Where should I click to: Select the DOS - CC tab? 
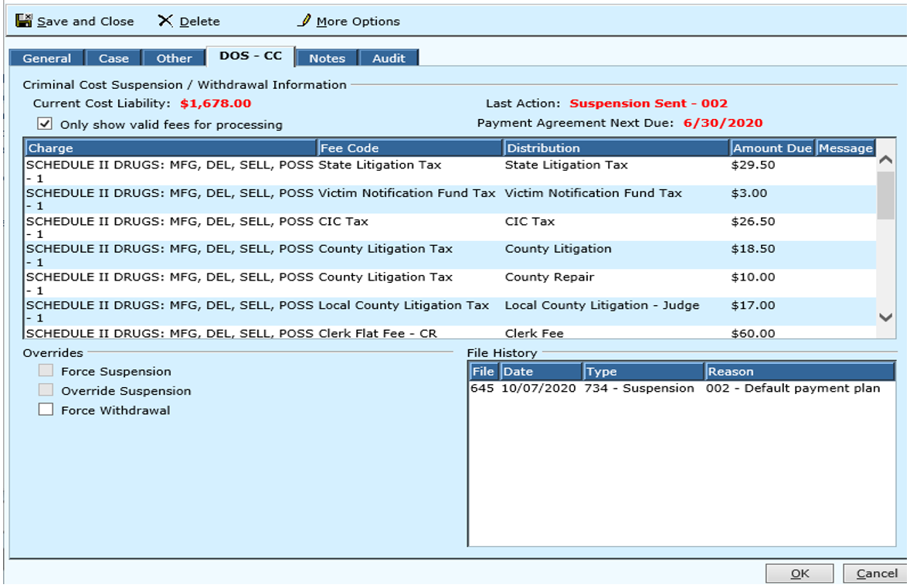251,56
